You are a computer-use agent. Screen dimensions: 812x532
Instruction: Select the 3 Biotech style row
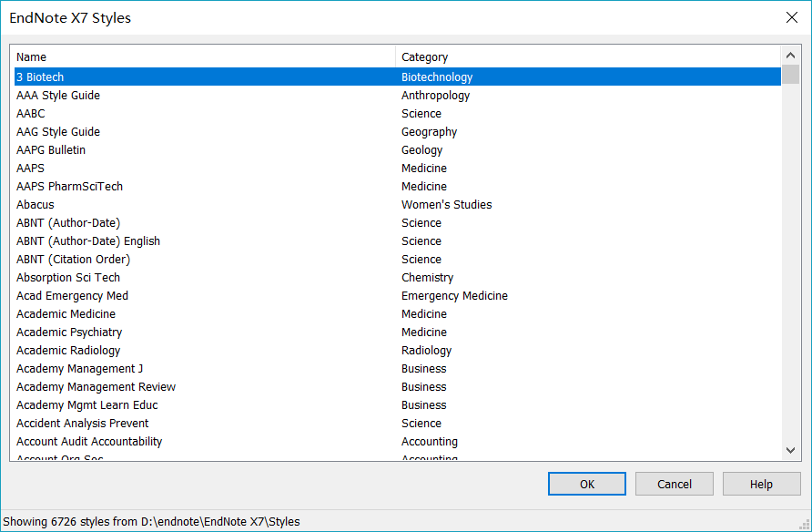point(397,77)
